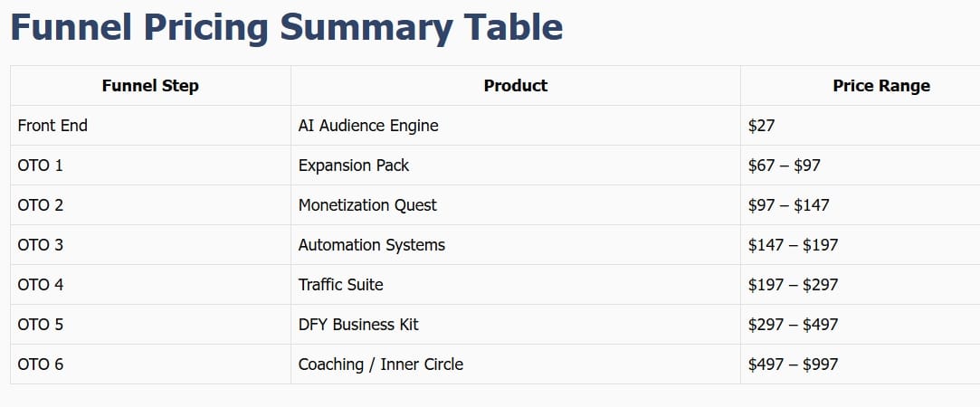Viewport: 980px width, 407px height.
Task: Select the $497 – $997 price cell
Action: [x=793, y=364]
